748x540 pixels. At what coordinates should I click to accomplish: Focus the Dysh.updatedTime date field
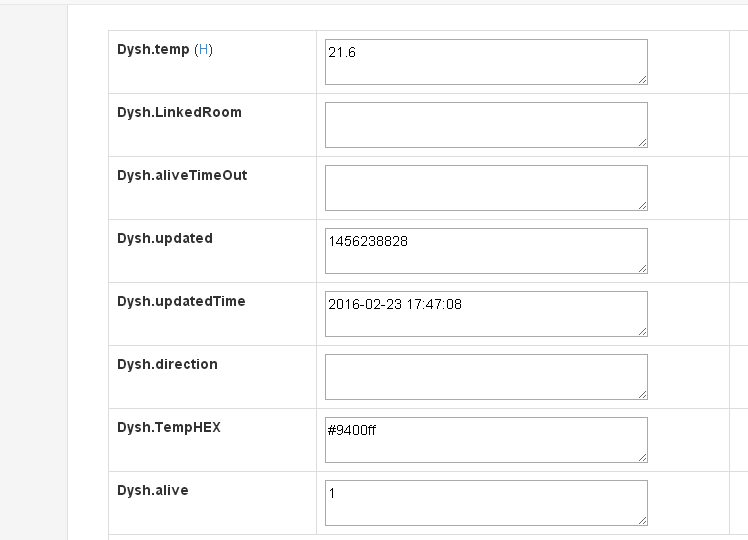click(x=486, y=314)
